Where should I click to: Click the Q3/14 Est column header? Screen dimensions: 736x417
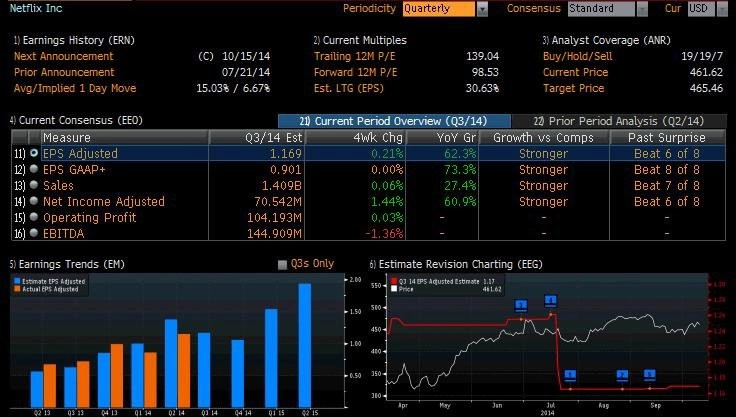257,138
